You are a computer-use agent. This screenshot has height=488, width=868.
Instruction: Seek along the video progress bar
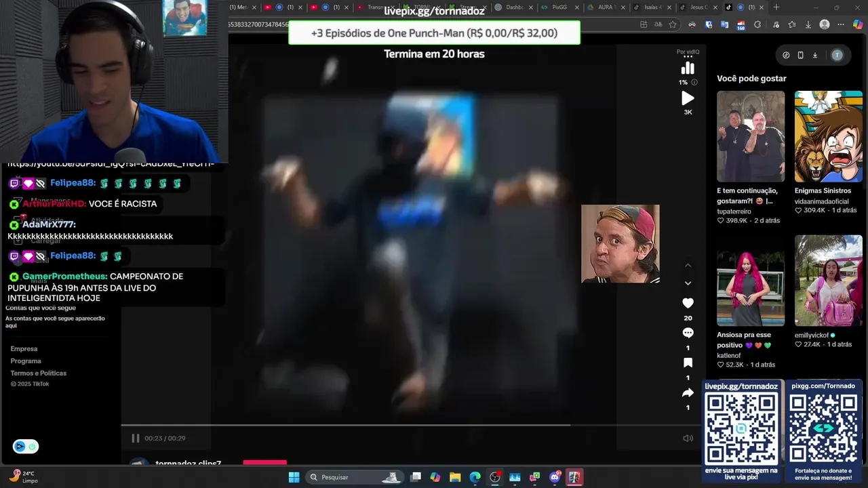[411, 426]
